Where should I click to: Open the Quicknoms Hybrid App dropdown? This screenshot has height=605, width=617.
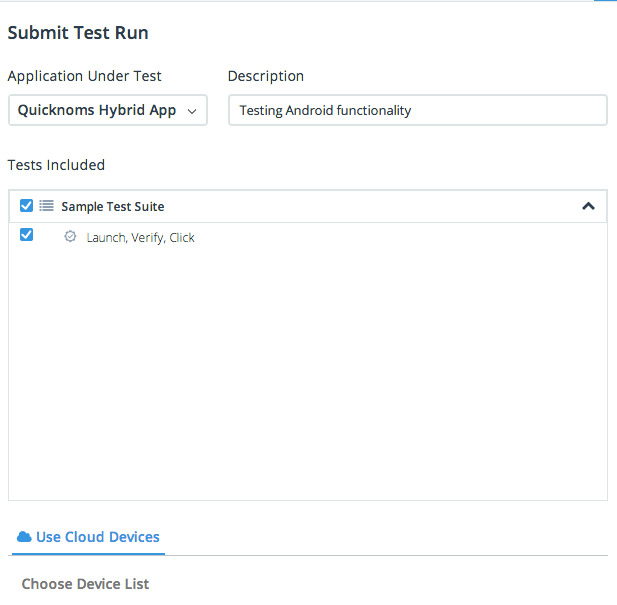click(107, 110)
